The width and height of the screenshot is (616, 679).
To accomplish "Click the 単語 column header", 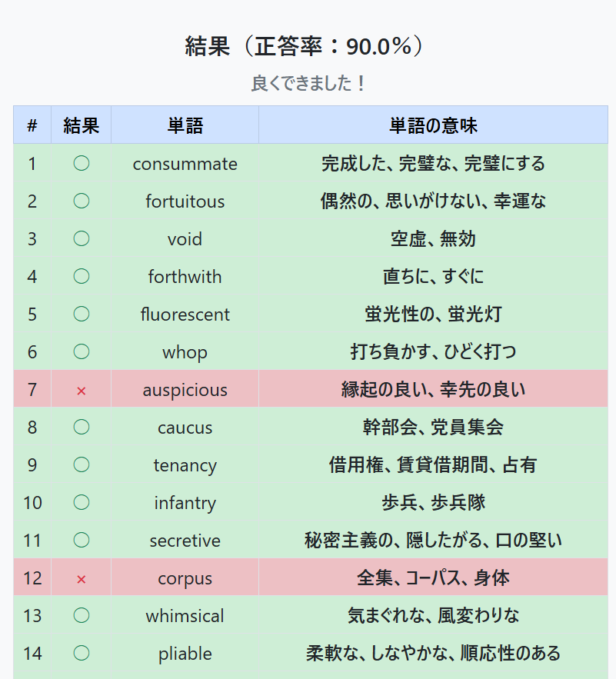I will (x=185, y=125).
